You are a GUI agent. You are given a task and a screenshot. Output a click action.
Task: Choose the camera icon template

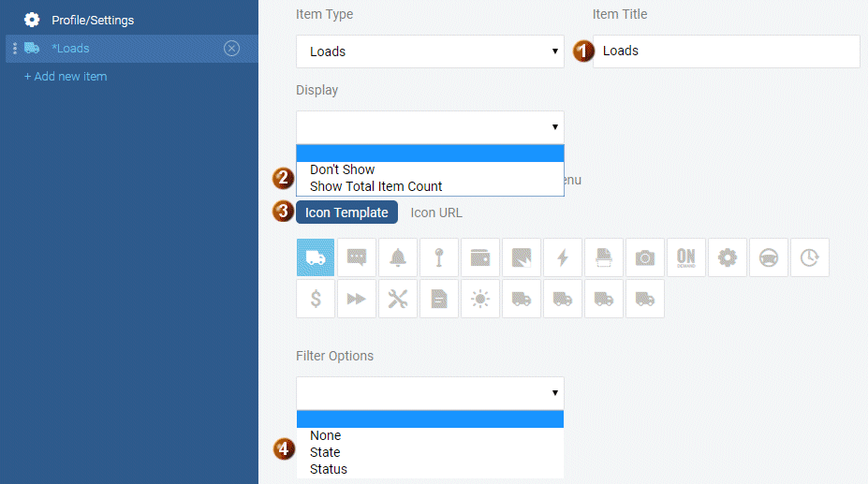(x=645, y=257)
